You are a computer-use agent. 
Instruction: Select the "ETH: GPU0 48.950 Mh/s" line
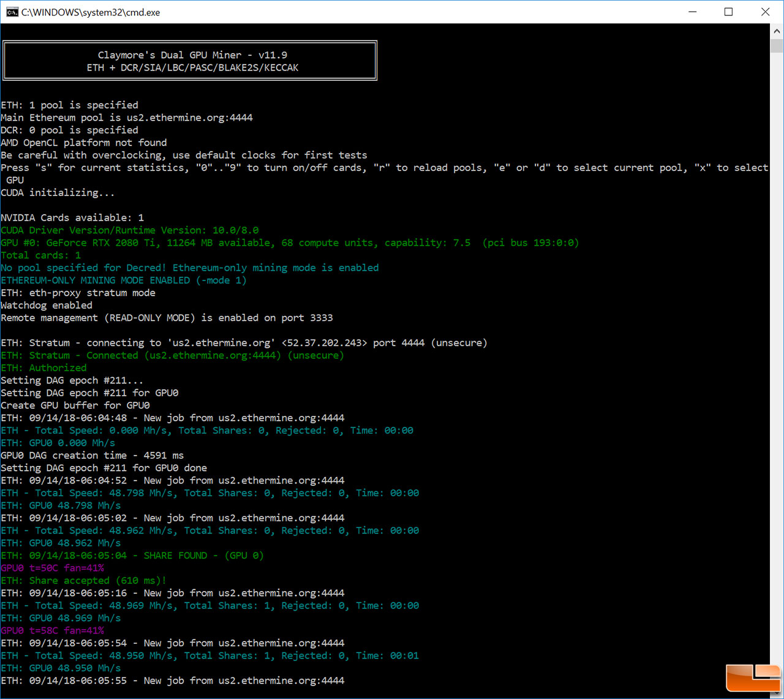pos(61,668)
